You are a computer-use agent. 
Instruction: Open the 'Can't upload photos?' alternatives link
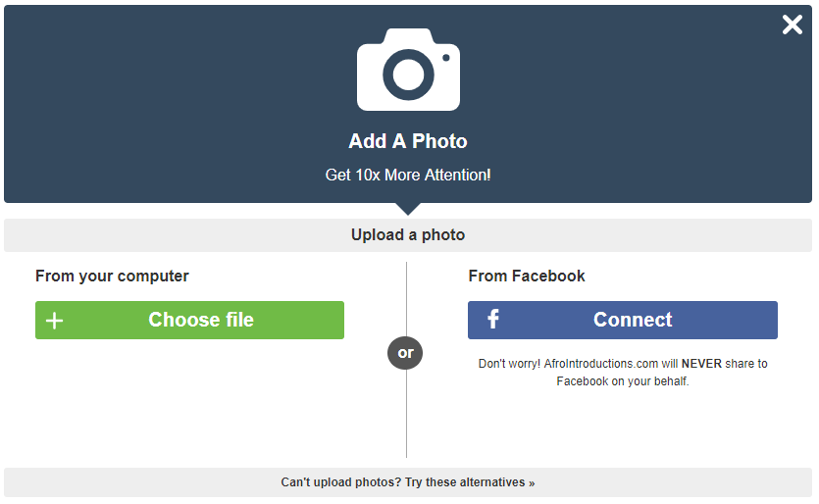point(408,482)
